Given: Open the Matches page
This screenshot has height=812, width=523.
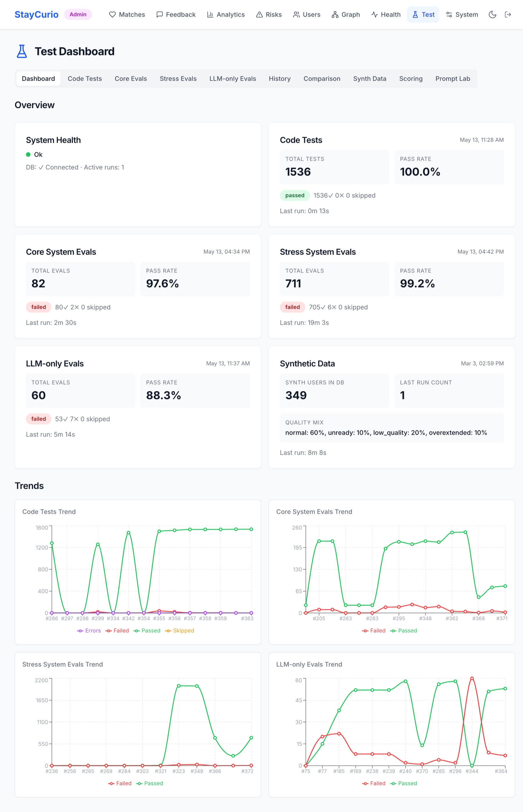Looking at the screenshot, I should (x=127, y=15).
